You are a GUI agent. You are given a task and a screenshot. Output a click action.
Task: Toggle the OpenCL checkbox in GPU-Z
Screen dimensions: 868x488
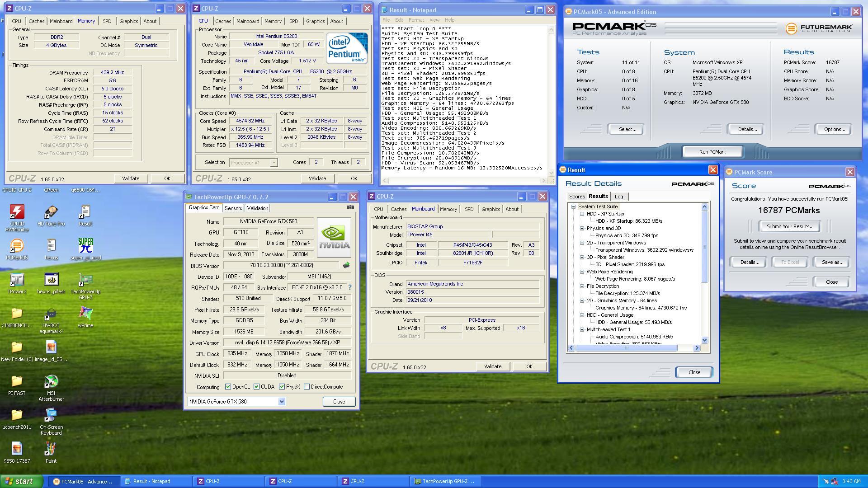(228, 387)
